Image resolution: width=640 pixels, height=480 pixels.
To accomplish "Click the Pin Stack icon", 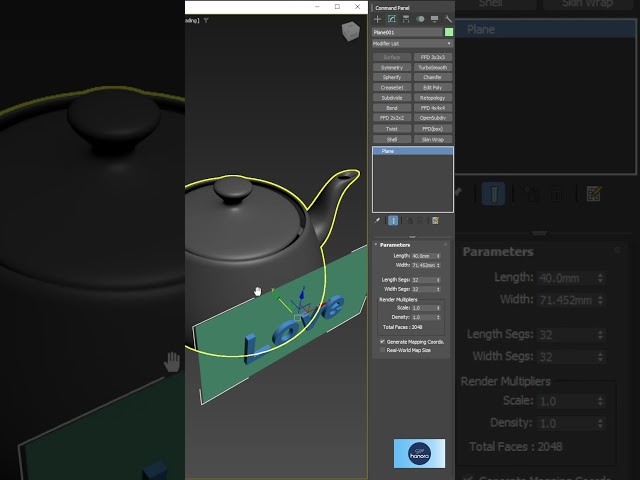I will pos(377,221).
